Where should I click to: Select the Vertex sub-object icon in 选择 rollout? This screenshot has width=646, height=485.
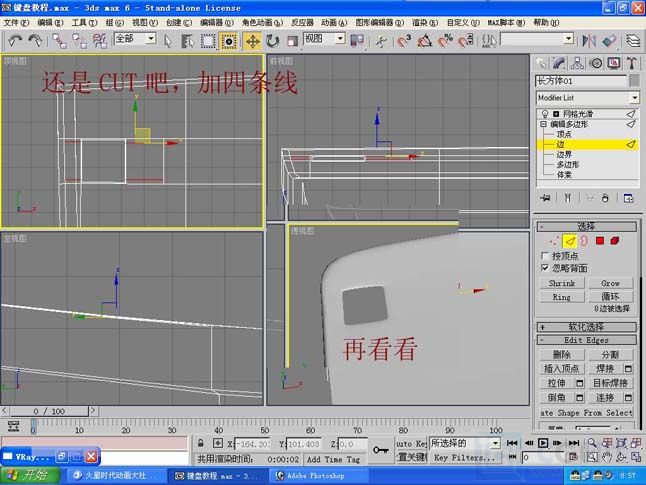click(x=554, y=241)
